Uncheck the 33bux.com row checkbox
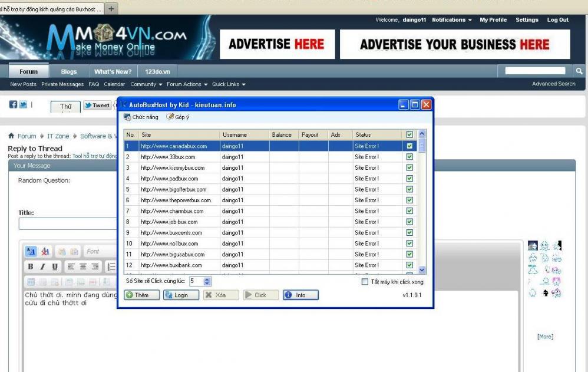588x372 pixels. coord(409,157)
